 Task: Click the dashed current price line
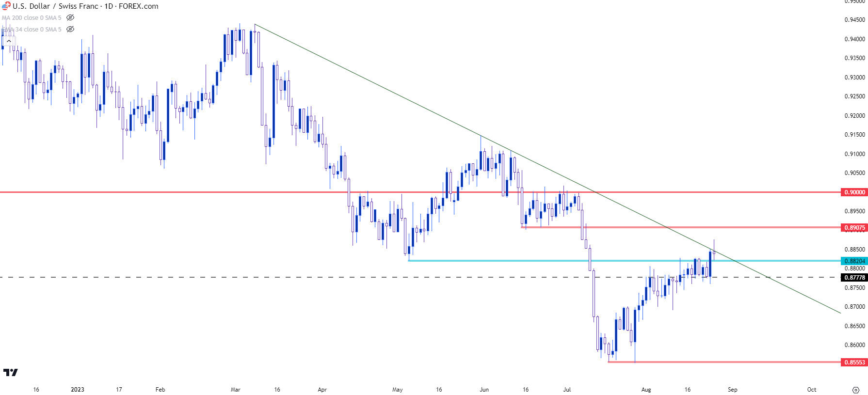click(420, 277)
